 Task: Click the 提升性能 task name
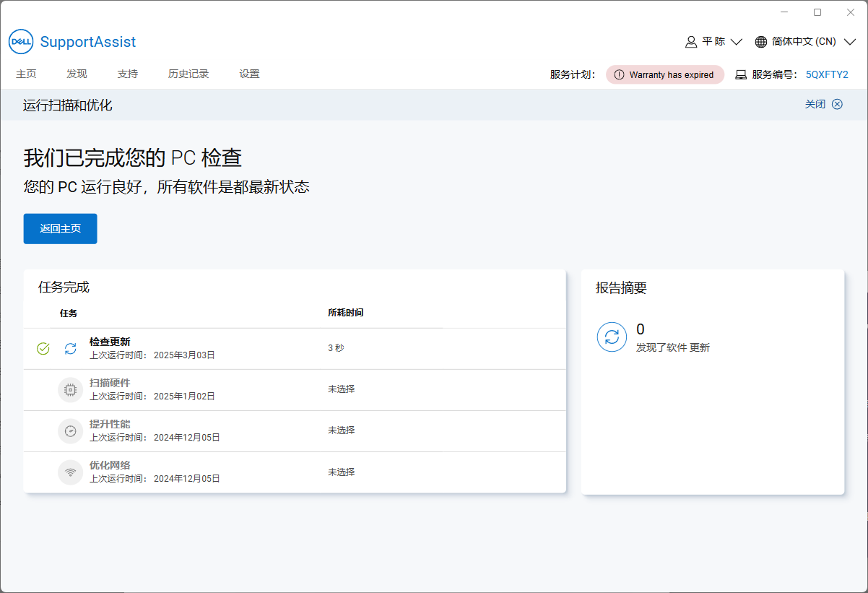click(x=110, y=424)
